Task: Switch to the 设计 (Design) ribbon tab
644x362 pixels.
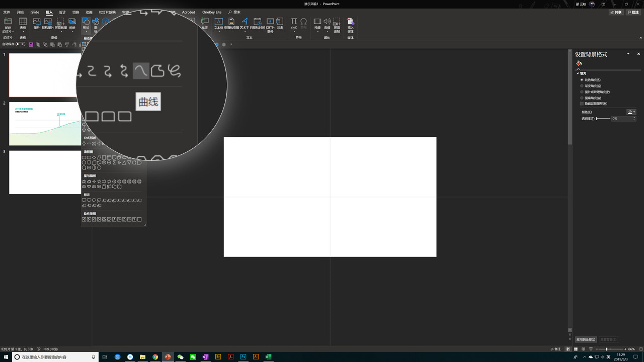Action: click(x=62, y=12)
